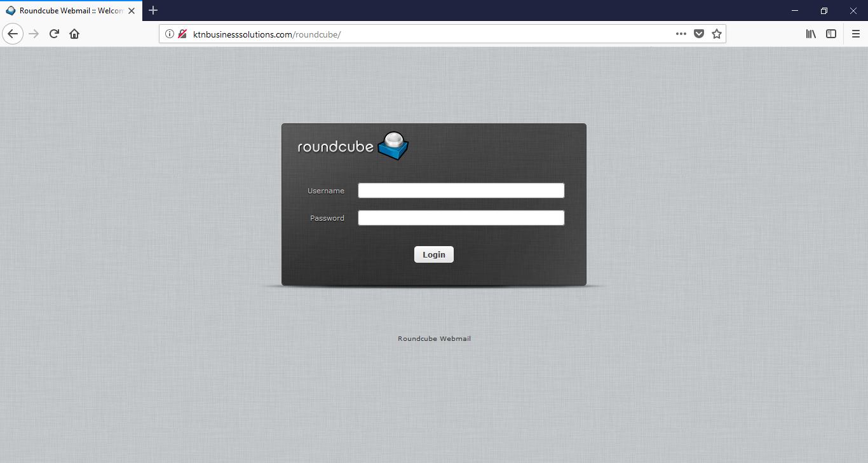Image resolution: width=868 pixels, height=463 pixels.
Task: Open page actions three-dot menu
Action: (681, 34)
